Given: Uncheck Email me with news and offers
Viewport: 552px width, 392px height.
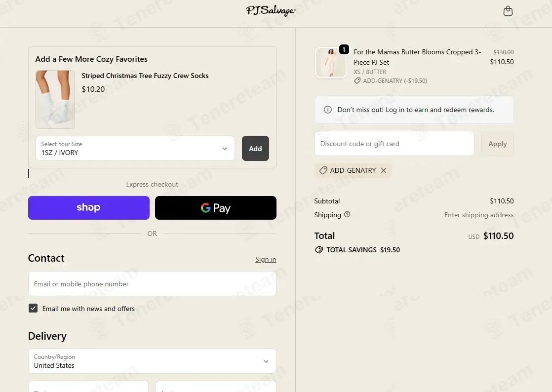Looking at the screenshot, I should [33, 308].
